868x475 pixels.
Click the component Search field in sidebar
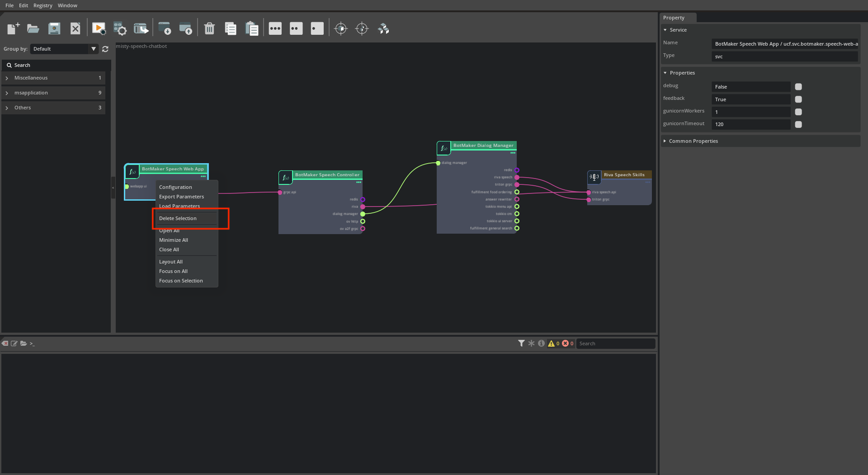click(57, 65)
